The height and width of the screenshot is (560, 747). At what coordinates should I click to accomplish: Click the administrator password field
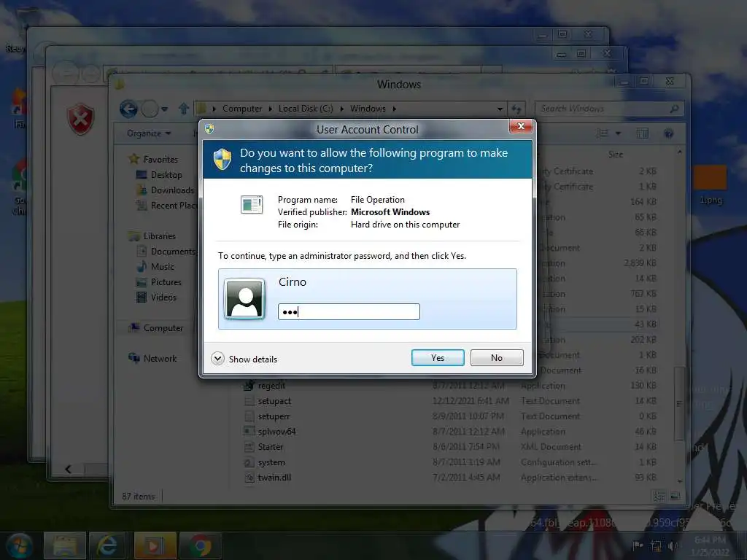tap(349, 312)
